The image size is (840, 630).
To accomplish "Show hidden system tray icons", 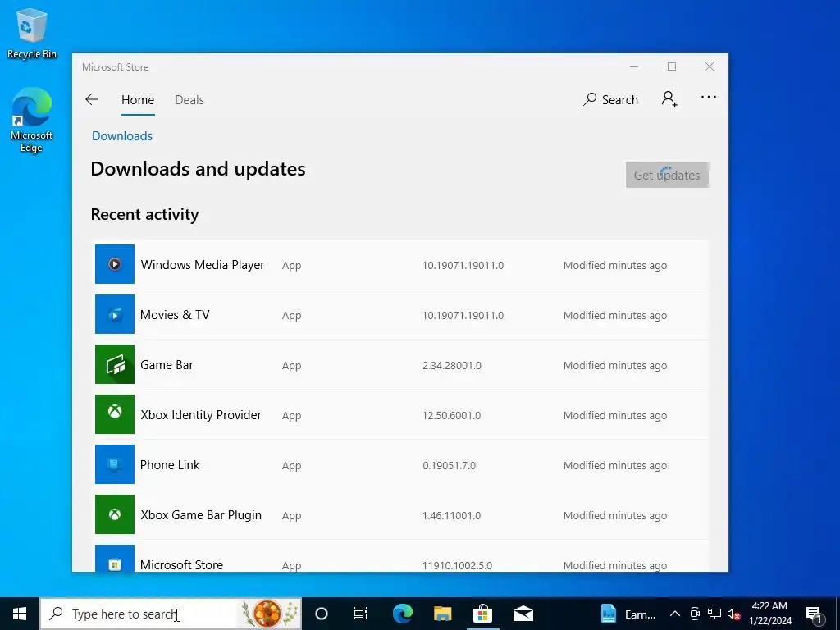I will click(x=675, y=614).
